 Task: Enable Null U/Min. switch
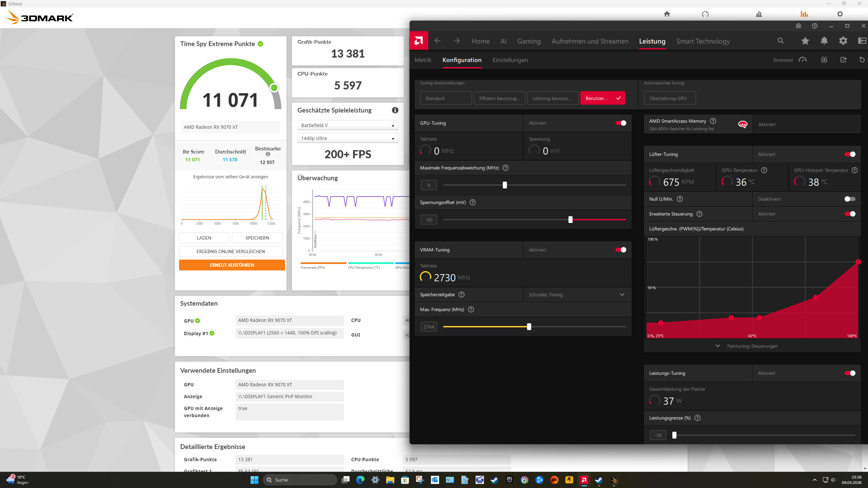pyautogui.click(x=850, y=199)
